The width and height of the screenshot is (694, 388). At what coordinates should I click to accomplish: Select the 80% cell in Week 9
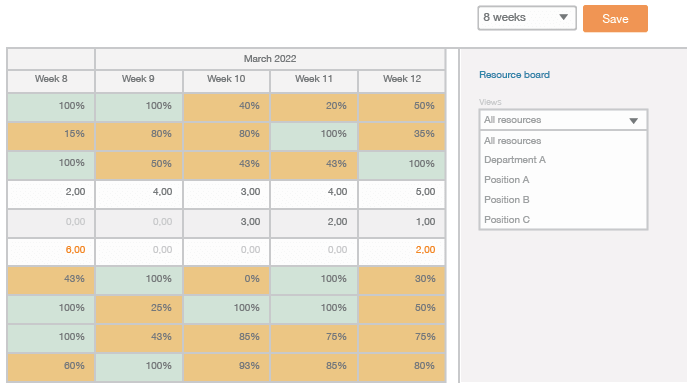[x=139, y=136]
